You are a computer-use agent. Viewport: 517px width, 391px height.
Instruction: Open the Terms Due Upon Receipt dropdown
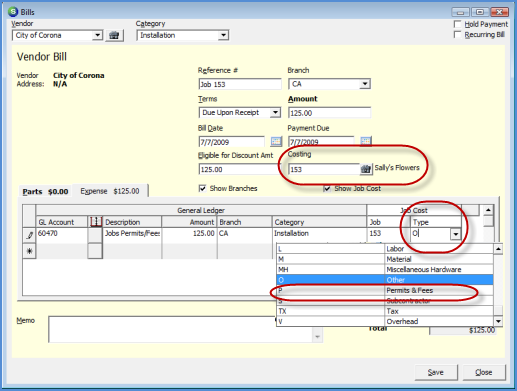(x=275, y=112)
